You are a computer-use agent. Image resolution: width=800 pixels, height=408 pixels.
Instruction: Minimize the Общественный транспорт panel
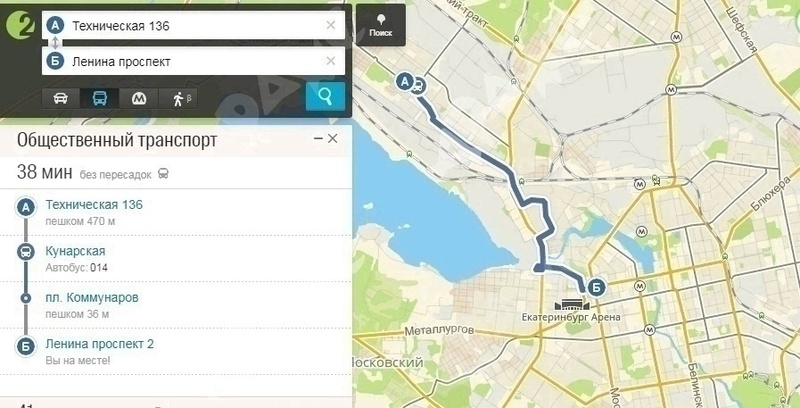click(318, 138)
